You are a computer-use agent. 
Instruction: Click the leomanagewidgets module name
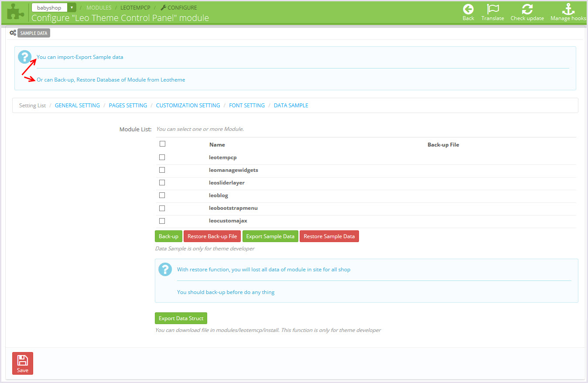click(234, 170)
